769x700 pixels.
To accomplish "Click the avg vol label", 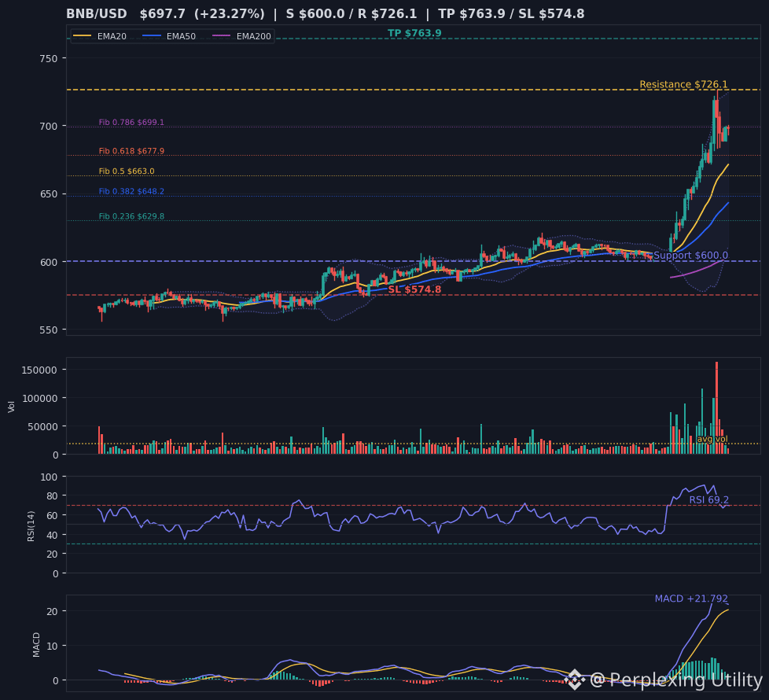I will point(712,439).
